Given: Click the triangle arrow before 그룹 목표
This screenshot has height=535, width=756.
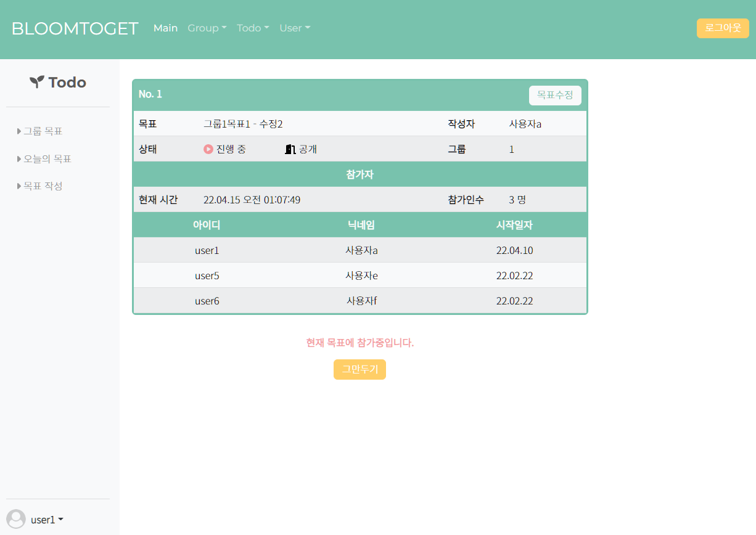Looking at the screenshot, I should tap(19, 131).
